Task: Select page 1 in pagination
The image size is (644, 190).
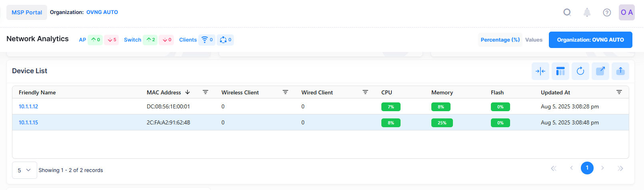Action: point(587,168)
